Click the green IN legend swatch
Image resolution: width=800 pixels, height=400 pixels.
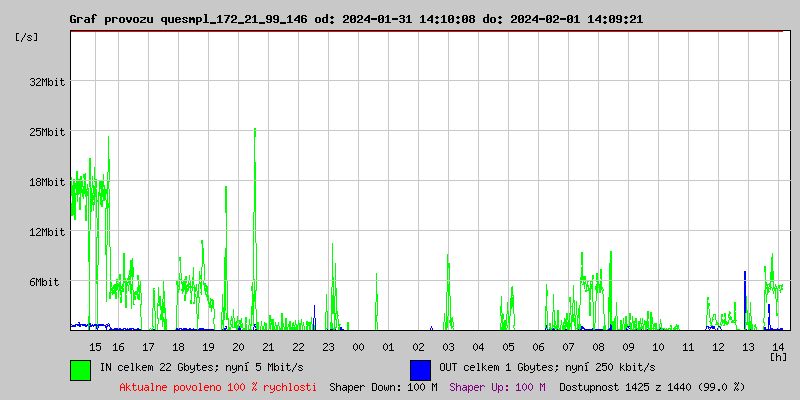click(80, 369)
